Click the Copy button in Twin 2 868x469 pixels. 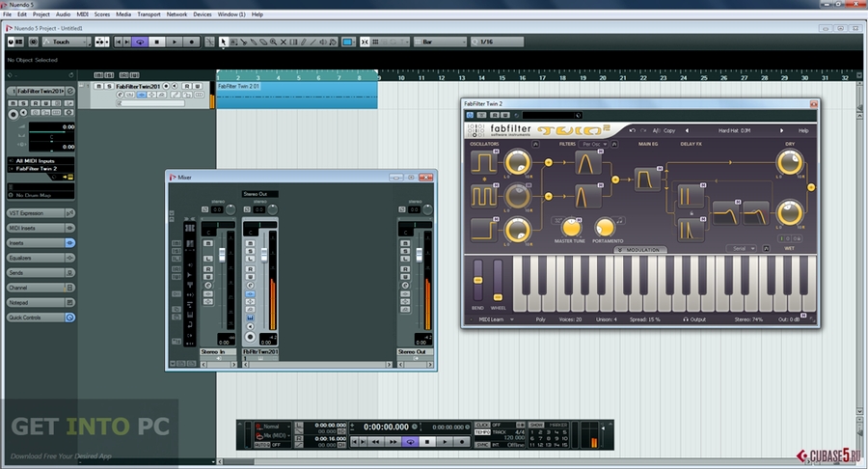[669, 130]
